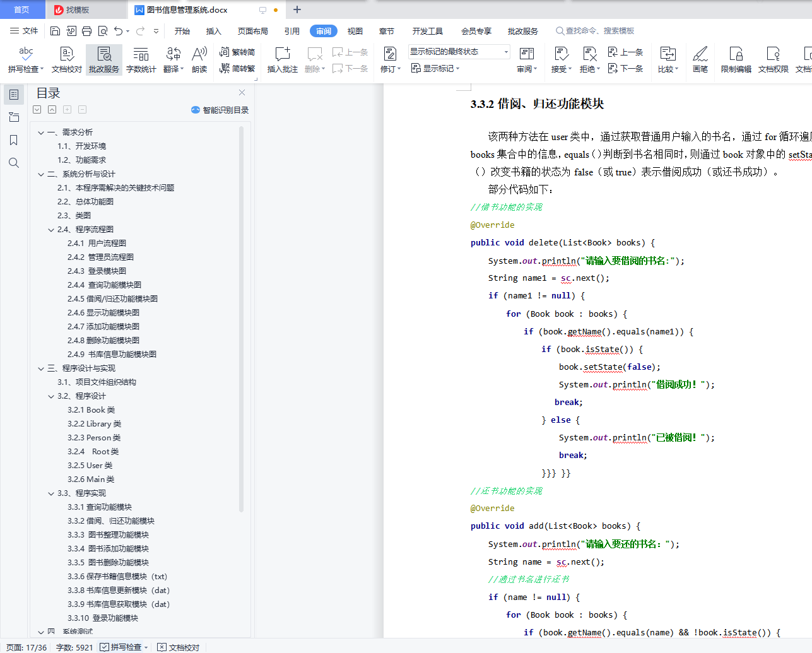Launch 批改服务 correction service

pos(104,59)
